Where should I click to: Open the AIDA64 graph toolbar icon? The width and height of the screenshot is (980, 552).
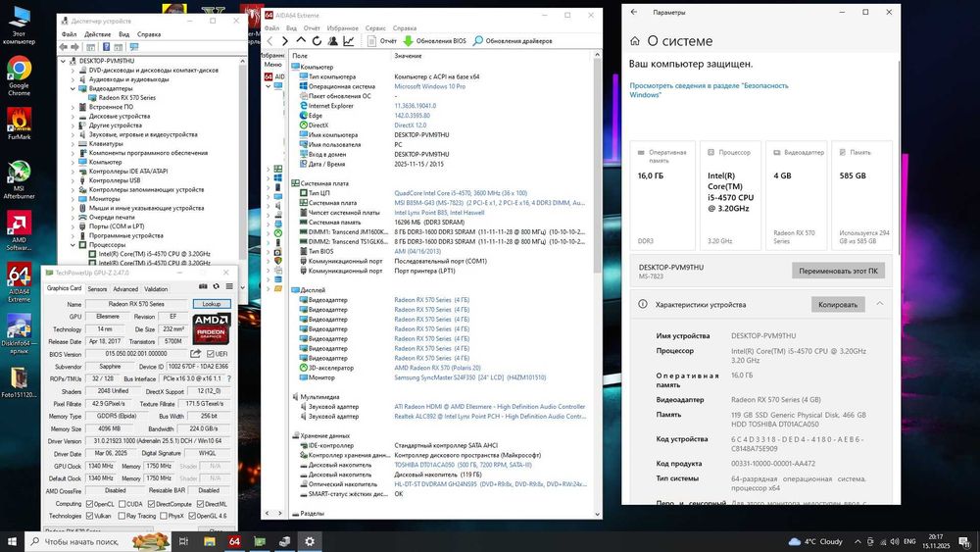349,41
